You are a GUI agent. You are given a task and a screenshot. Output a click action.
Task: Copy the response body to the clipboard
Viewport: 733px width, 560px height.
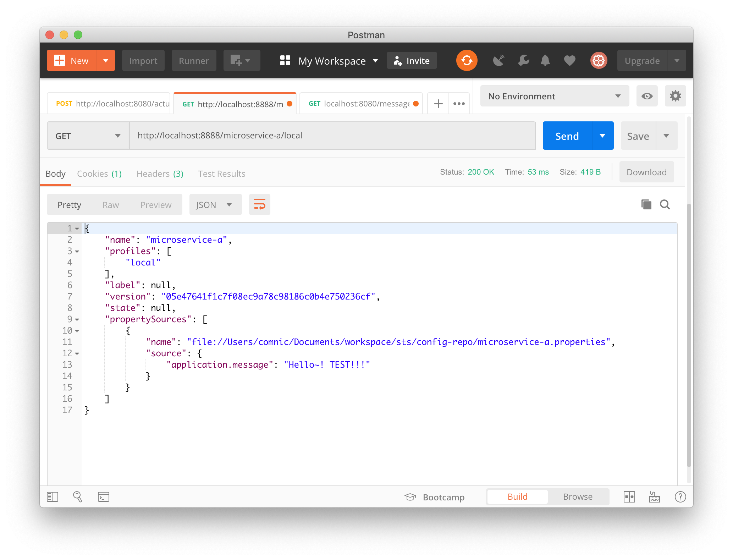(x=646, y=204)
